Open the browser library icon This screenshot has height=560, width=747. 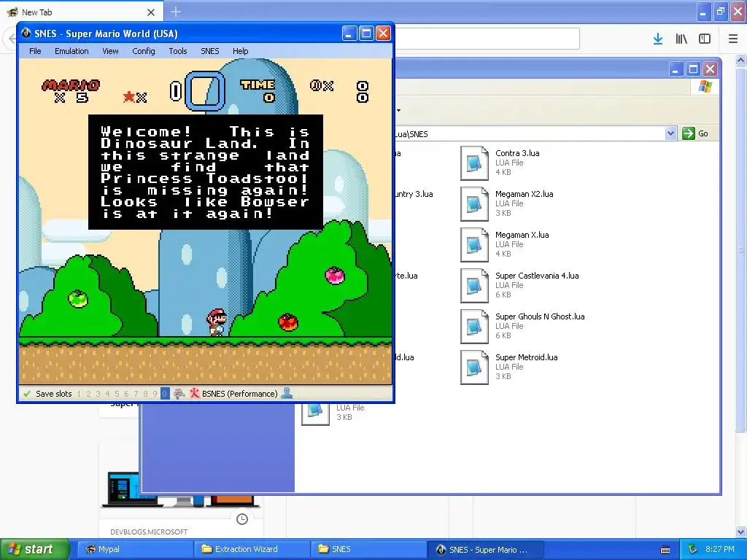click(x=681, y=39)
